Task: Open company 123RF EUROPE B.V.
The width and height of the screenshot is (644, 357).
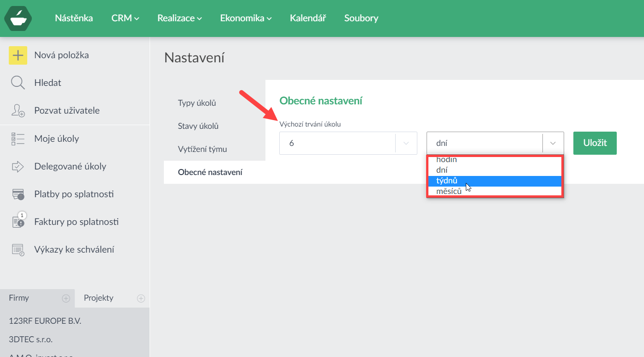Action: (x=45, y=321)
